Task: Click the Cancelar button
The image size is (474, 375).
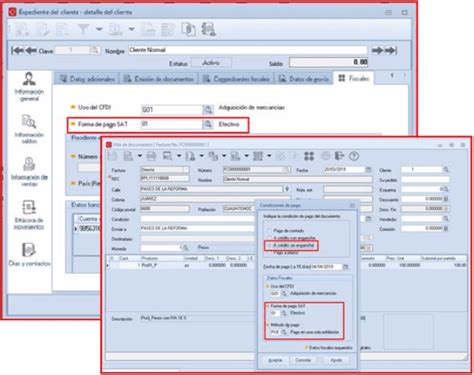Action: point(303,360)
